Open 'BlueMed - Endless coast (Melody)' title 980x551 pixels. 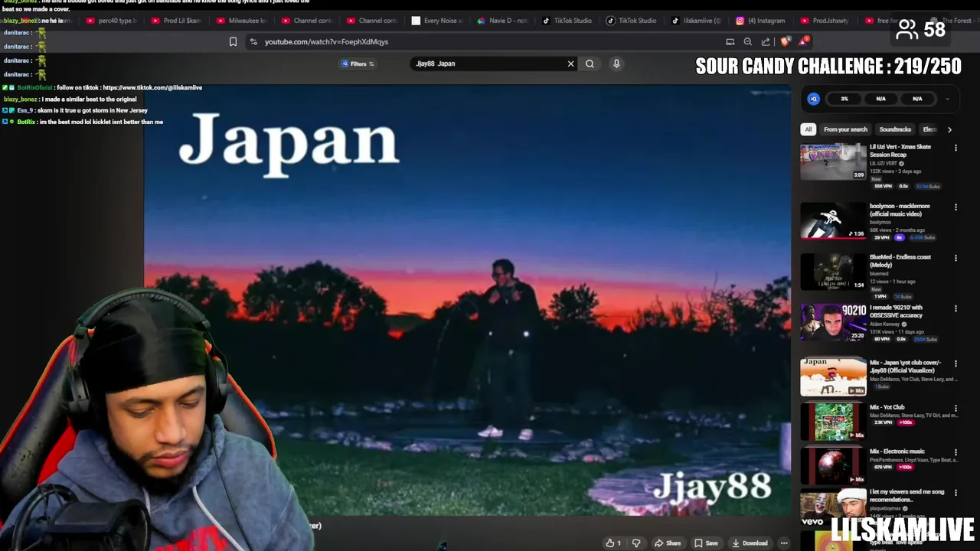[900, 261]
